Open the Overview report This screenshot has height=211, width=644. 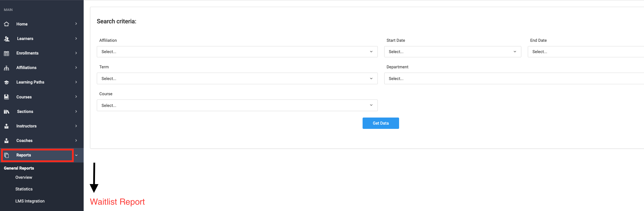click(x=24, y=177)
